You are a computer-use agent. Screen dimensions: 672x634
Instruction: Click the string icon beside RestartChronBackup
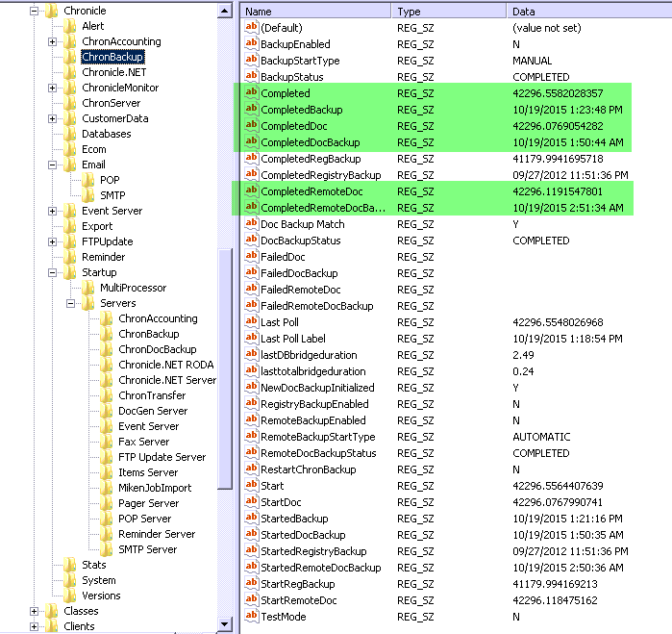click(251, 469)
